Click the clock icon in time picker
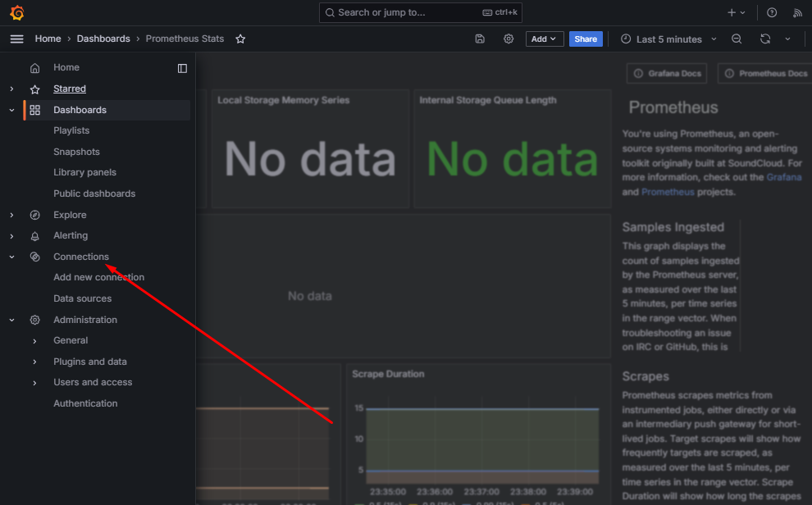This screenshot has height=505, width=812. (626, 39)
